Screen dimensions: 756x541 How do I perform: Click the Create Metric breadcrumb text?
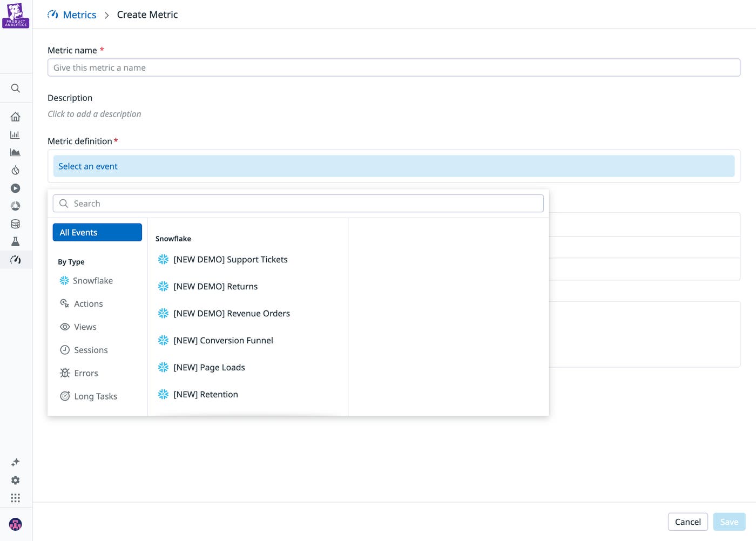pyautogui.click(x=147, y=15)
